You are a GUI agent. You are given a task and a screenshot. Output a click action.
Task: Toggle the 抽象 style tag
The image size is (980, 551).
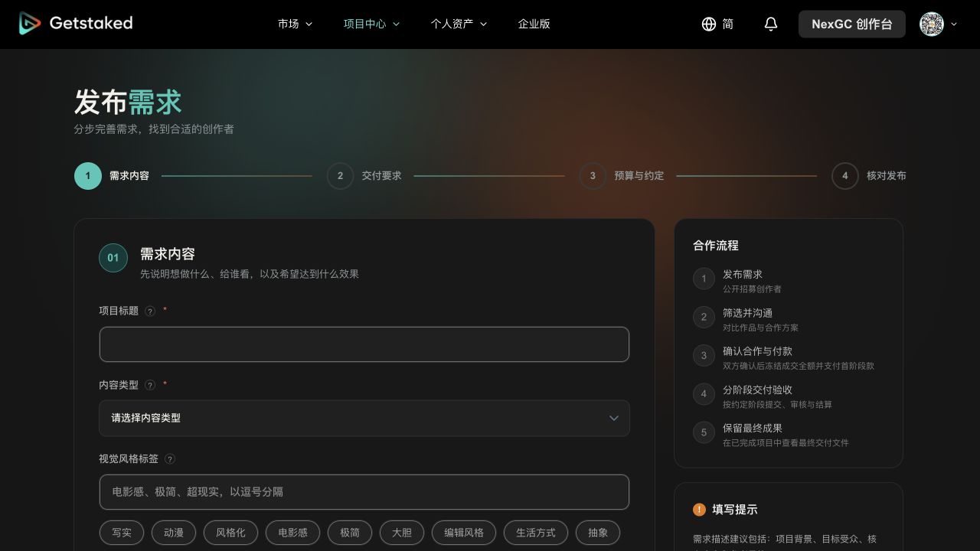[x=598, y=533]
